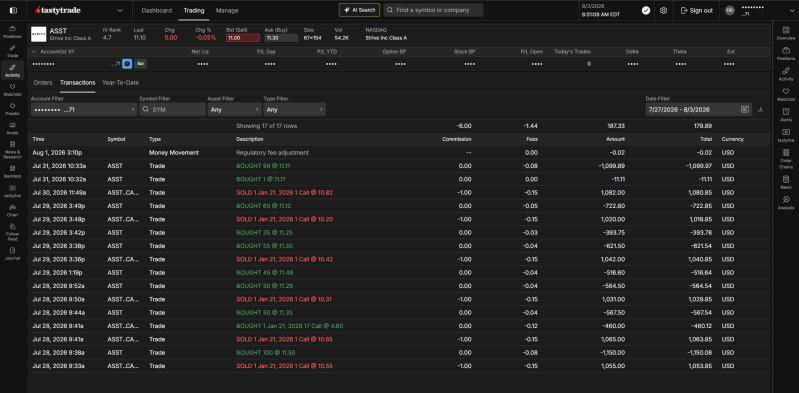Focus the Symbol Filter SYM field
799x393 pixels.
pyautogui.click(x=172, y=109)
